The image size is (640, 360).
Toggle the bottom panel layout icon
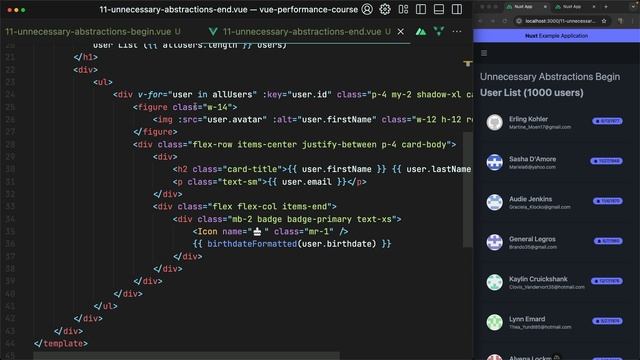pyautogui.click(x=439, y=9)
